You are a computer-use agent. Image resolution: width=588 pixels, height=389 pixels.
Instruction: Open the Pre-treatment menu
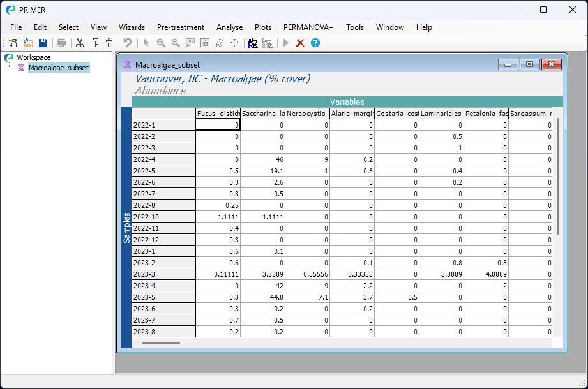coord(181,27)
